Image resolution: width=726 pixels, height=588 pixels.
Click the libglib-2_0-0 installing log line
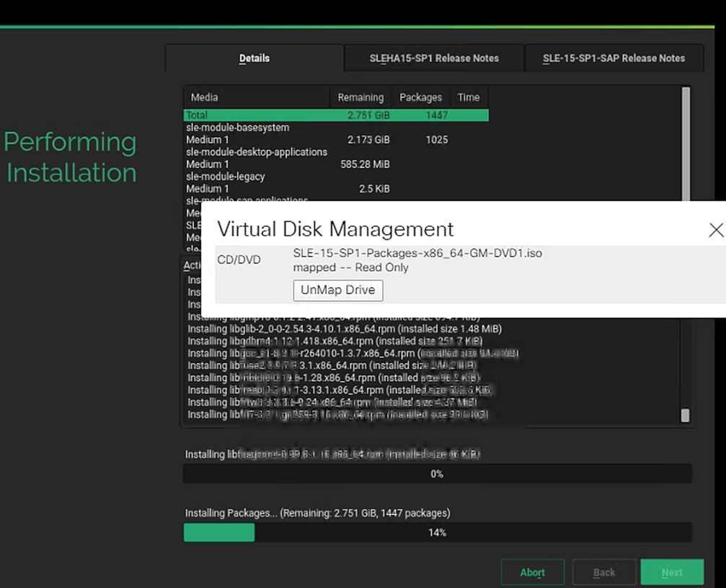345,329
